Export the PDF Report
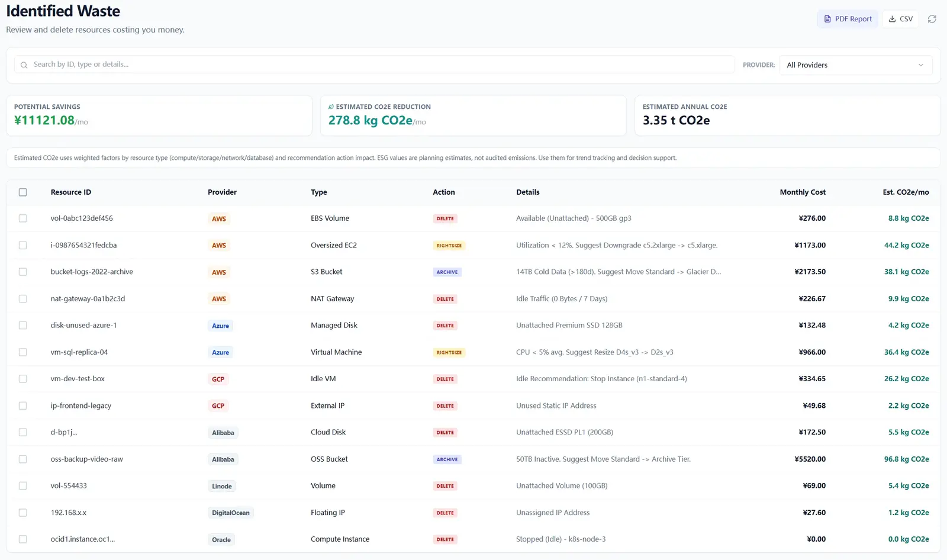Viewport: 947px width, 560px height. 848,19
